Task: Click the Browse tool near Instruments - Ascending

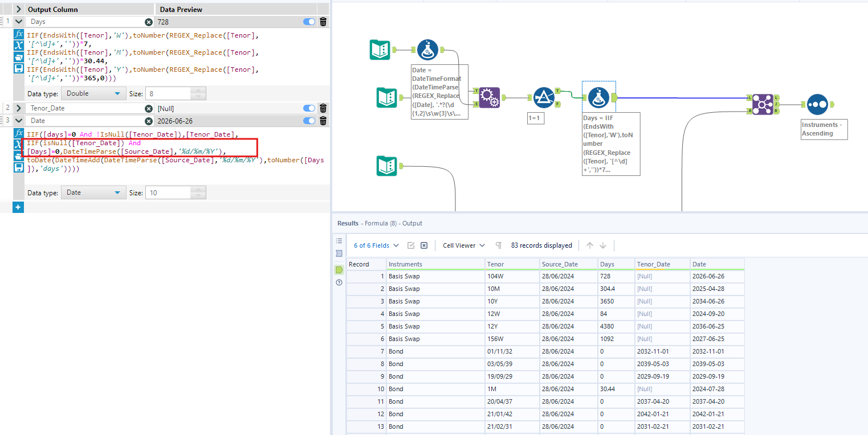Action: [x=818, y=104]
